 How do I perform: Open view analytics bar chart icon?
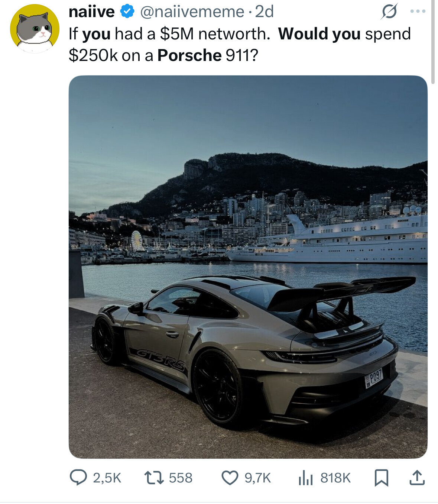tap(306, 478)
